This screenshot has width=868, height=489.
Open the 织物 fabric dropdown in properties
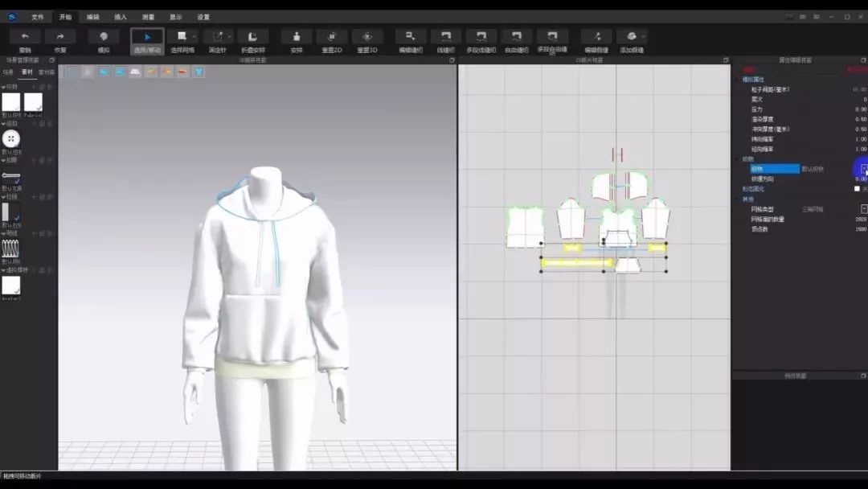pos(864,169)
